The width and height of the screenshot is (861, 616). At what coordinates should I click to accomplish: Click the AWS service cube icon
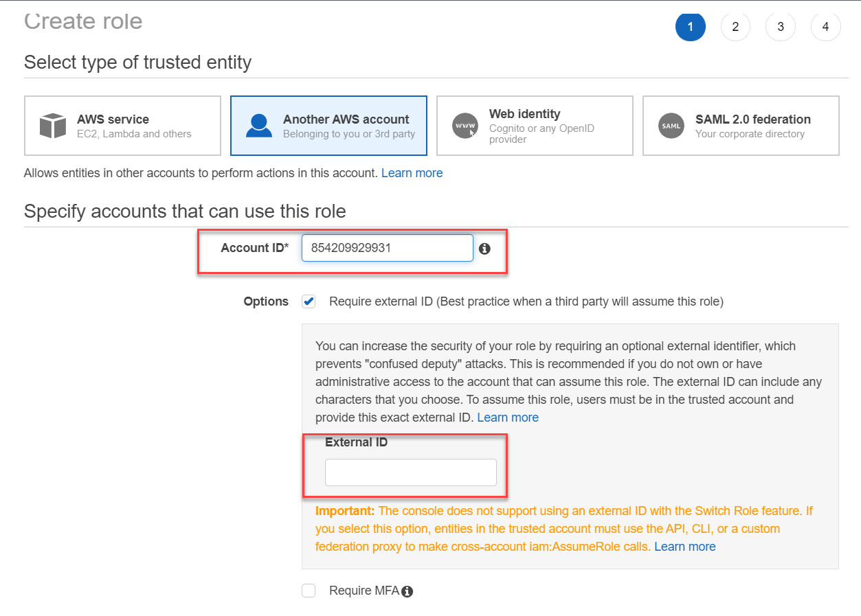point(52,126)
